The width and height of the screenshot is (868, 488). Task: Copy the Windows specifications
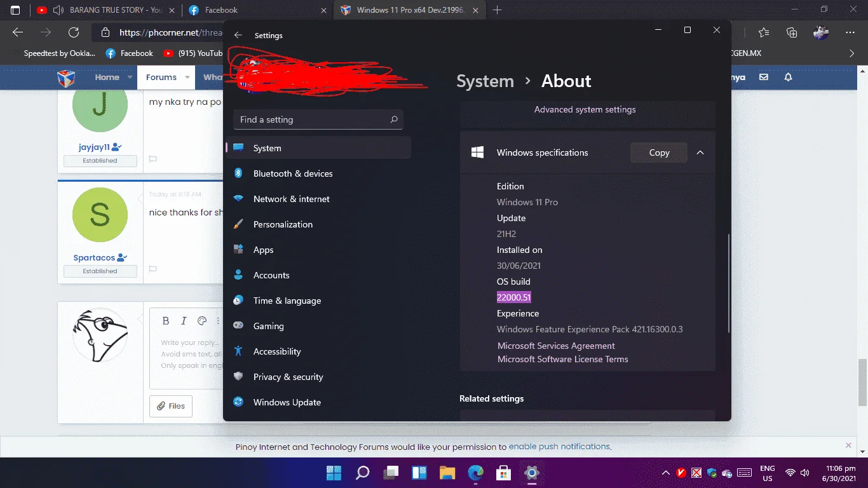coord(659,152)
